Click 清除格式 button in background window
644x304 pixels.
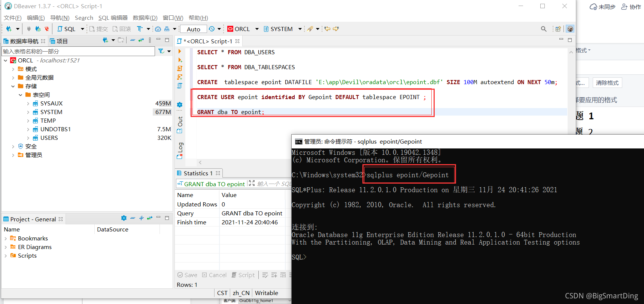tap(607, 83)
